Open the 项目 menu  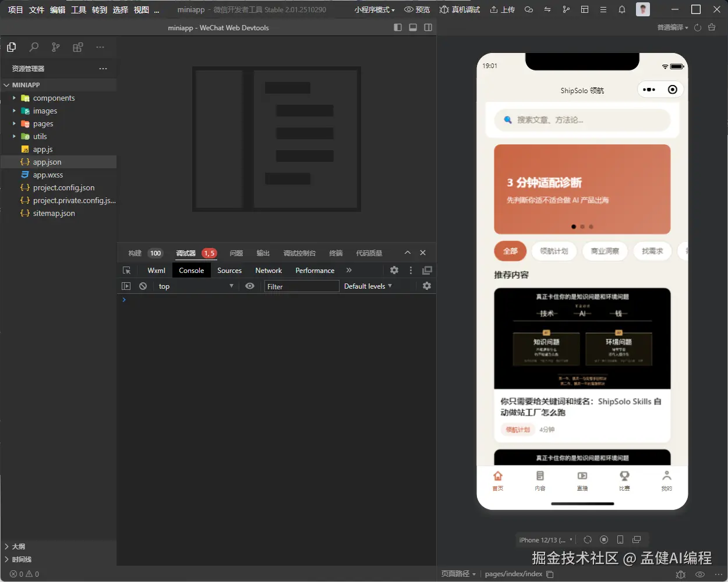(x=15, y=9)
